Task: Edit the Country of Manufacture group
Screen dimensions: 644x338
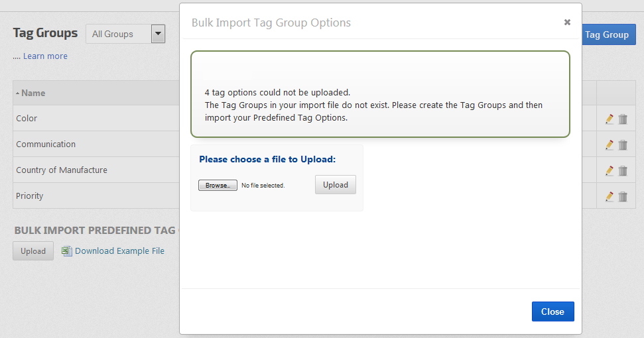Action: click(610, 171)
